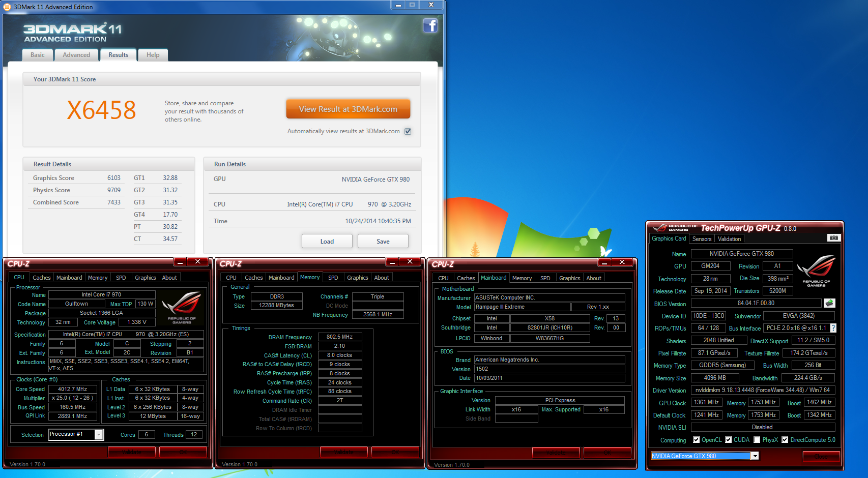
Task: Click the GT4 result 17.70
Action: (170, 215)
